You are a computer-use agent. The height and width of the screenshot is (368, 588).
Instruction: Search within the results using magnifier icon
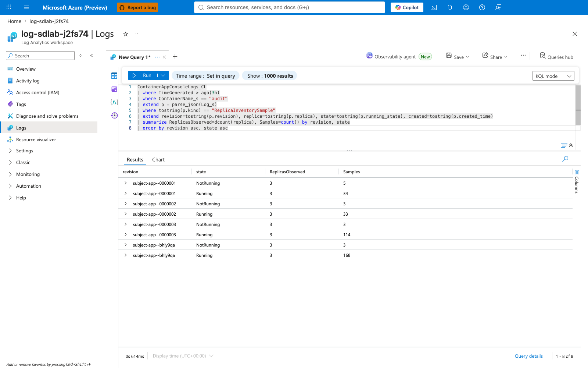(x=565, y=159)
